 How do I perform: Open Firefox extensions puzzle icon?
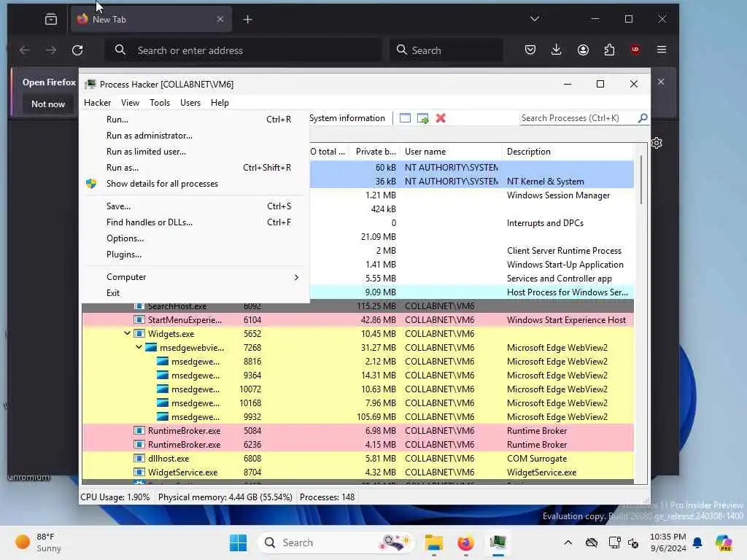tap(609, 50)
